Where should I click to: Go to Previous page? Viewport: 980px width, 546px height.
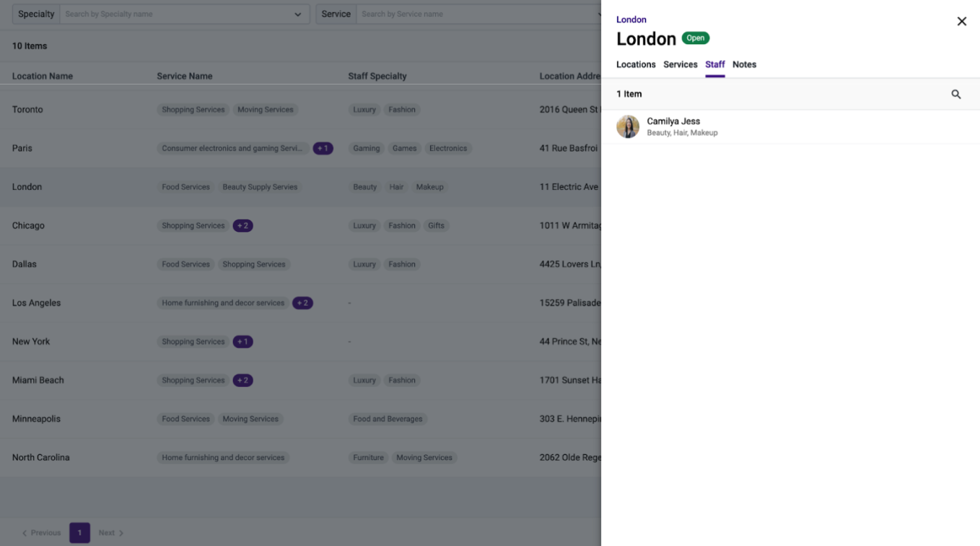41,533
